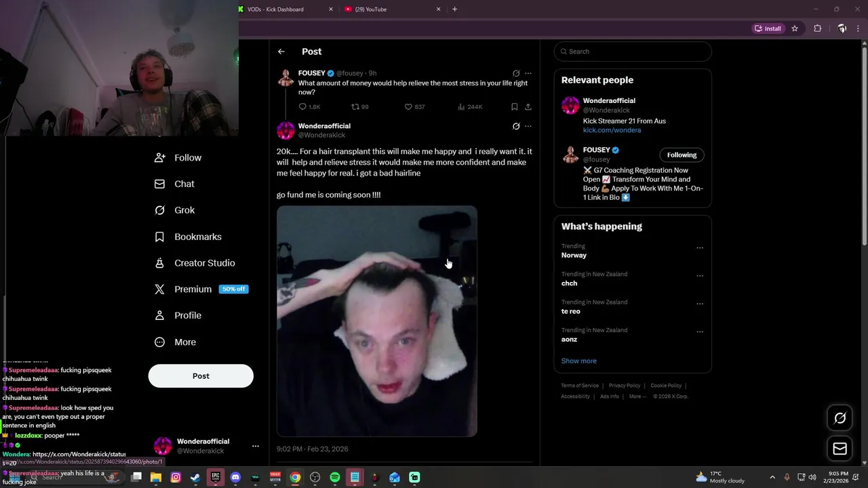
Task: Click the taskbar microphone icon
Action: tap(787, 477)
